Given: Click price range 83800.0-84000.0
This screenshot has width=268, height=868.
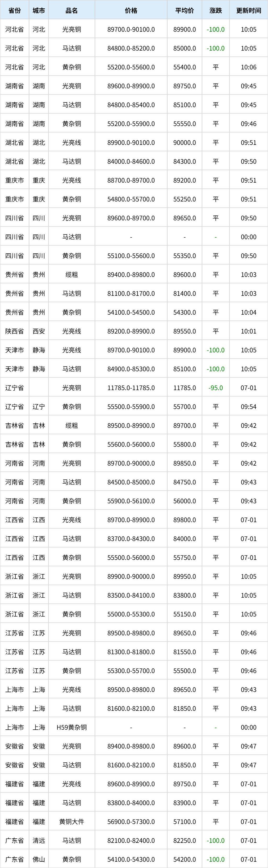Looking at the screenshot, I should pos(131,803).
